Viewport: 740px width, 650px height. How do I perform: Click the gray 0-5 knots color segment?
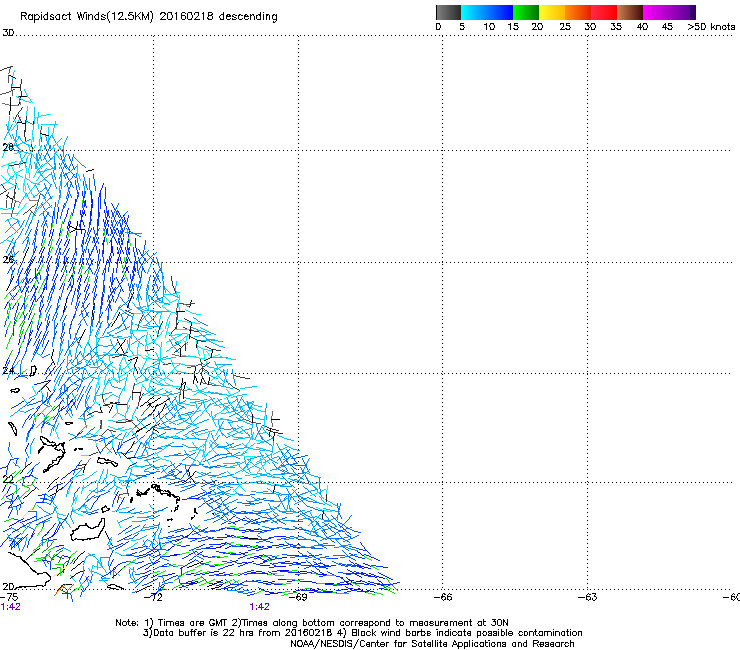(448, 12)
